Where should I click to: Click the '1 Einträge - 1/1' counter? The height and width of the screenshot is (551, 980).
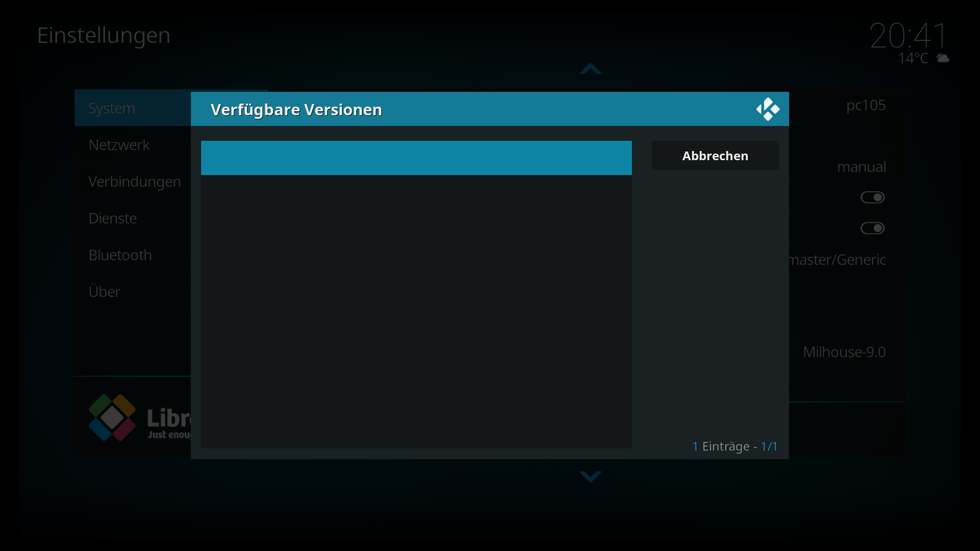click(734, 446)
